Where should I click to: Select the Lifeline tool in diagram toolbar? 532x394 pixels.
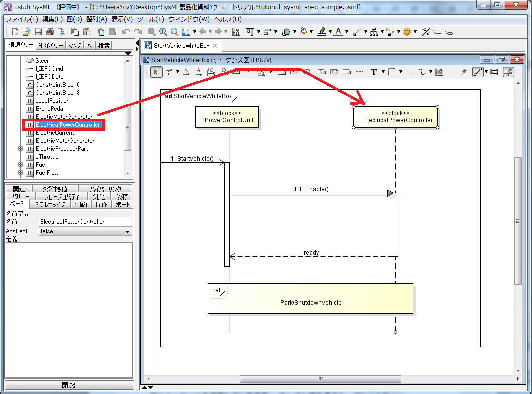(169, 72)
